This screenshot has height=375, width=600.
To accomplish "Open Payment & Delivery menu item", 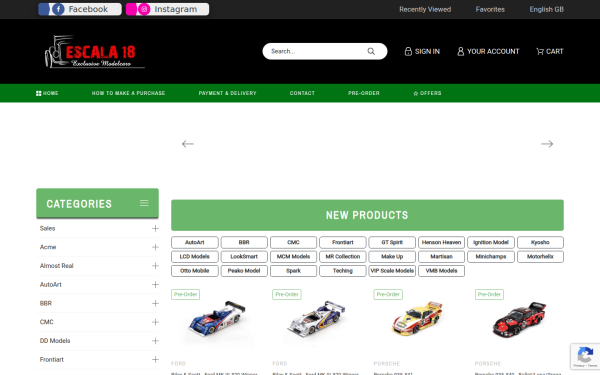I will (227, 93).
